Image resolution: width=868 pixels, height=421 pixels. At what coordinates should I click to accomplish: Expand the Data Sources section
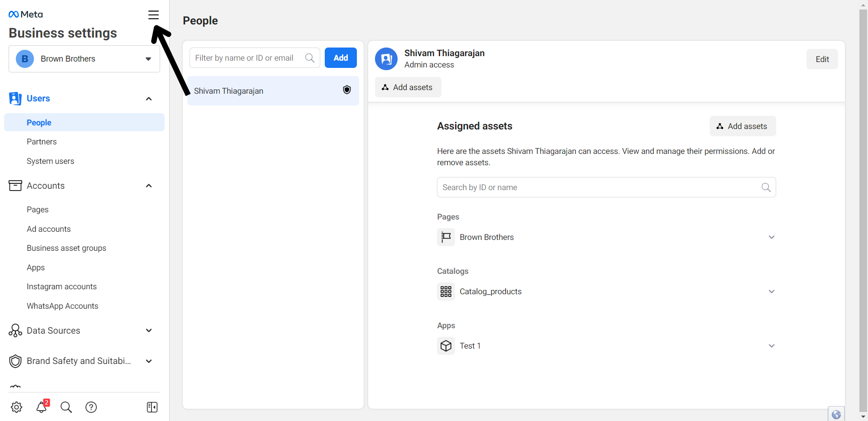click(149, 330)
